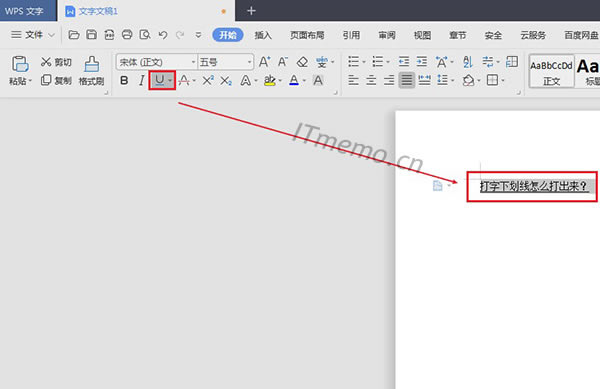Image resolution: width=600 pixels, height=389 pixels.
Task: Click the yellow text highlight color button
Action: (x=270, y=80)
